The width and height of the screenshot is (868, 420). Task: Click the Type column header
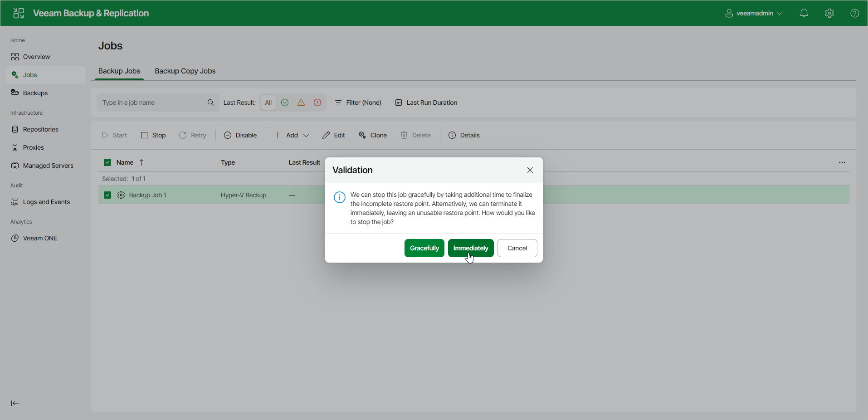[228, 162]
